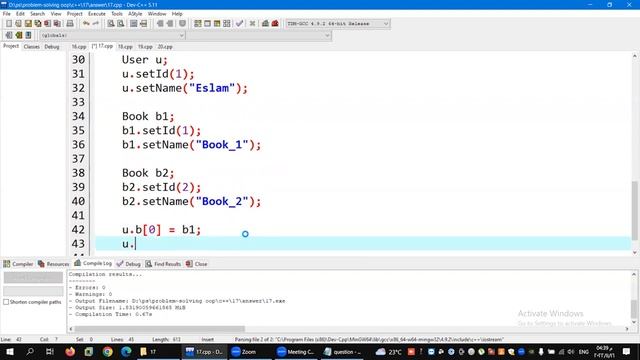Open Firefox from the taskbar
This screenshot has height=360, width=640.
pyautogui.click(x=70, y=351)
